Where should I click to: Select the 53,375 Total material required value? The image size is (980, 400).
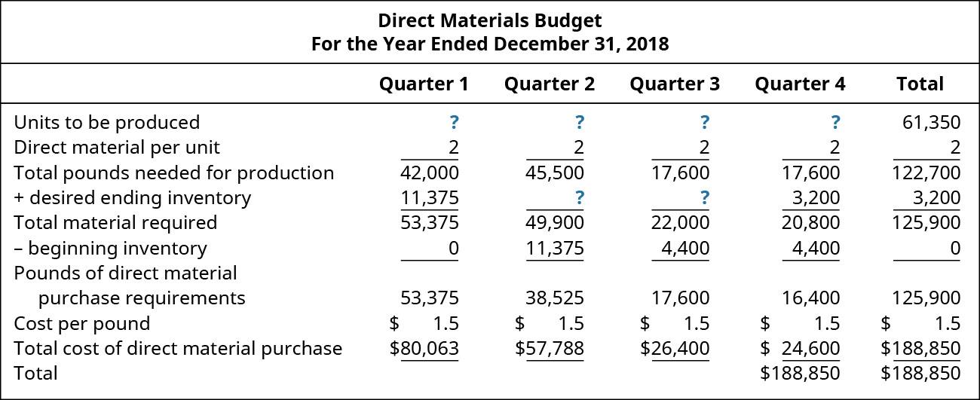point(430,223)
